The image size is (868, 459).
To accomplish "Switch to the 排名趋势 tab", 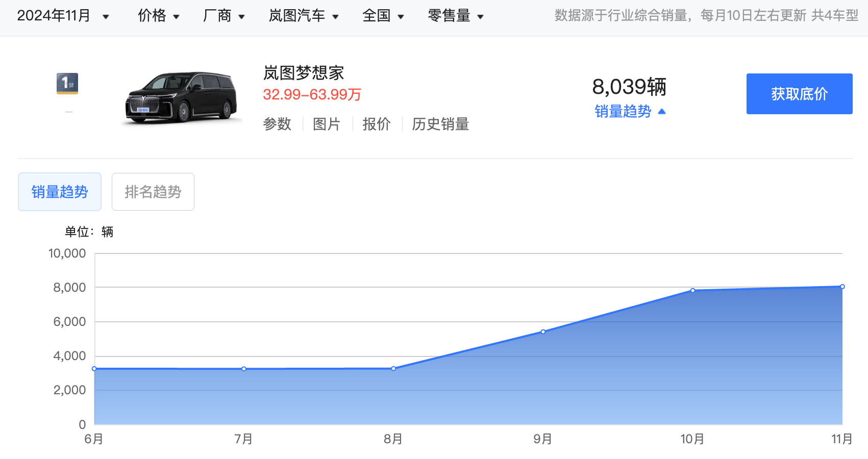I will click(x=153, y=192).
